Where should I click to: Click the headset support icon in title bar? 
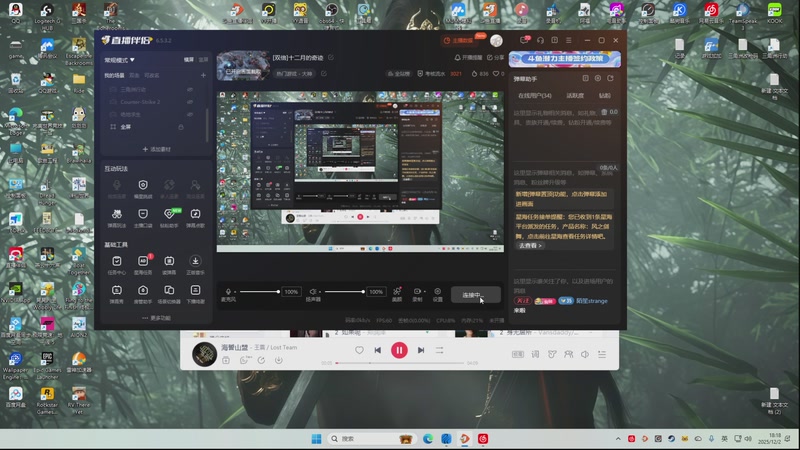pyautogui.click(x=540, y=40)
